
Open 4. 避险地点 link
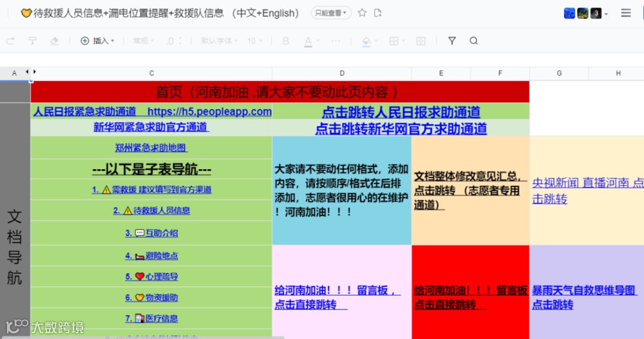click(151, 255)
